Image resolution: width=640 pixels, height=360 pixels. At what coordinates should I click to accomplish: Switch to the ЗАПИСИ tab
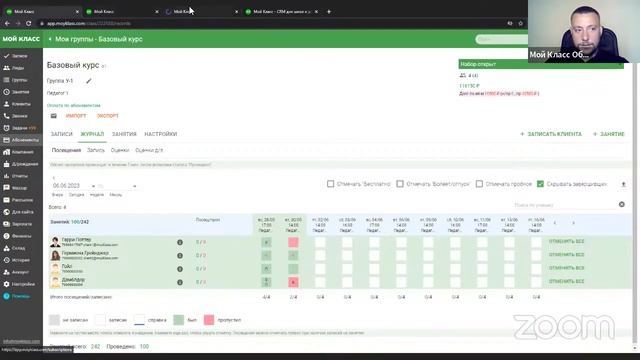[62, 134]
